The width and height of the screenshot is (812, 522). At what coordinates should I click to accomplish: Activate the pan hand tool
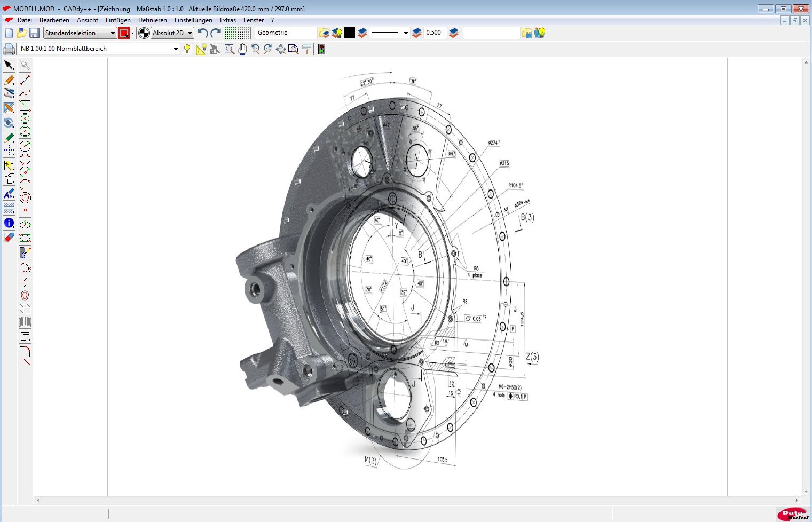click(242, 49)
